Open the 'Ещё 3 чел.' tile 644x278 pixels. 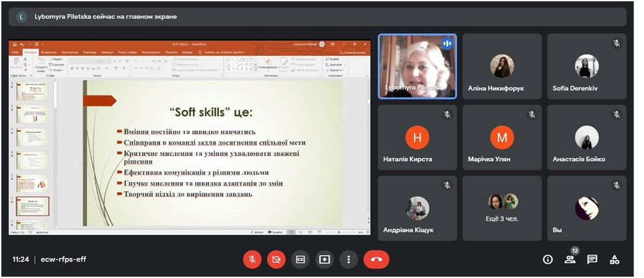[x=502, y=208]
